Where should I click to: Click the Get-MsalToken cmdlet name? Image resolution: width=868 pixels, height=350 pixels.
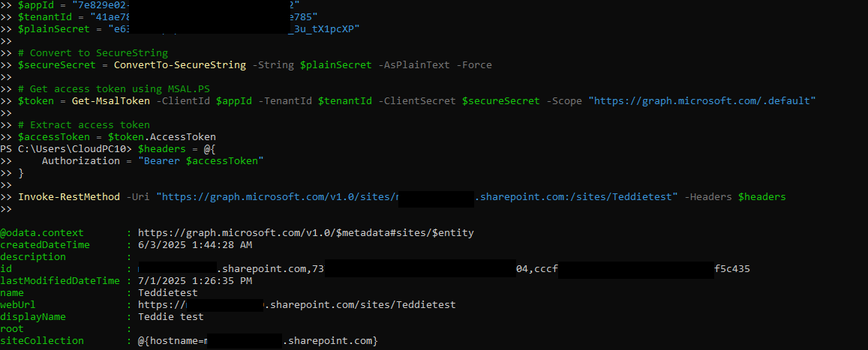111,100
